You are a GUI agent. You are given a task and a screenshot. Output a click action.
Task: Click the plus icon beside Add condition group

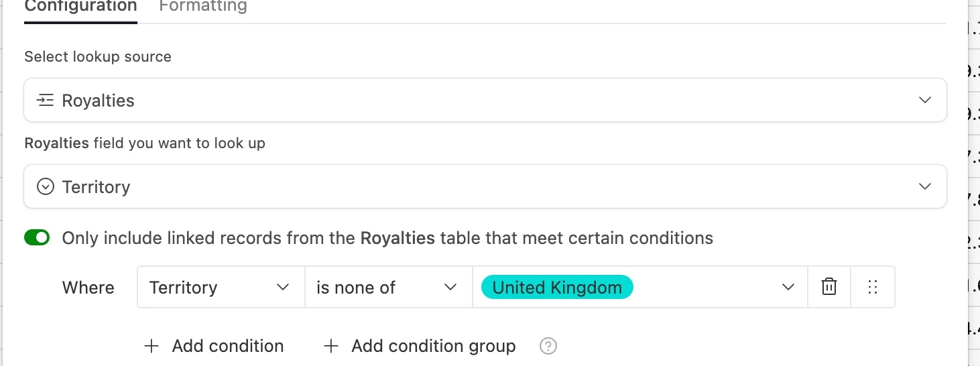[x=331, y=346]
